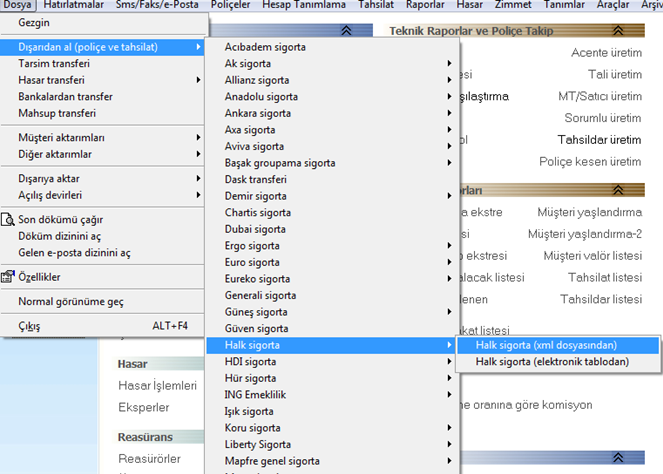Open the Tahsildar üretim report link
Image resolution: width=663 pixels, height=474 pixels.
pyautogui.click(x=599, y=139)
